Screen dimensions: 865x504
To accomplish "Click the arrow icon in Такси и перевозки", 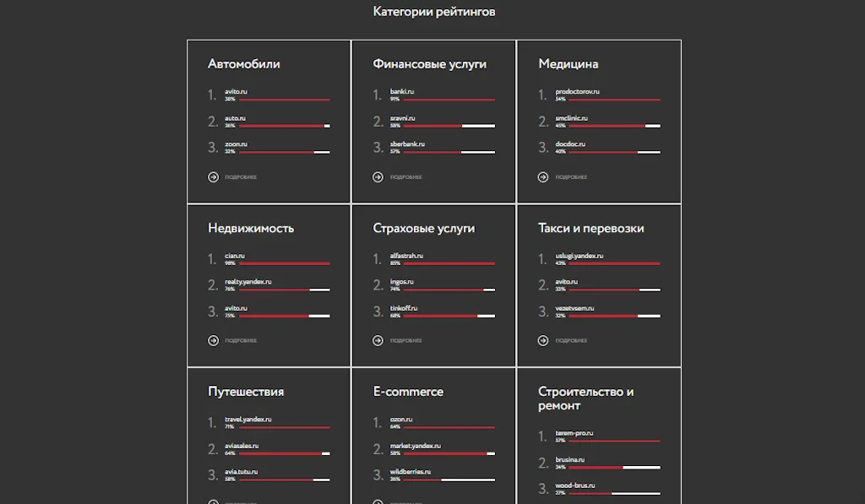I will [542, 340].
